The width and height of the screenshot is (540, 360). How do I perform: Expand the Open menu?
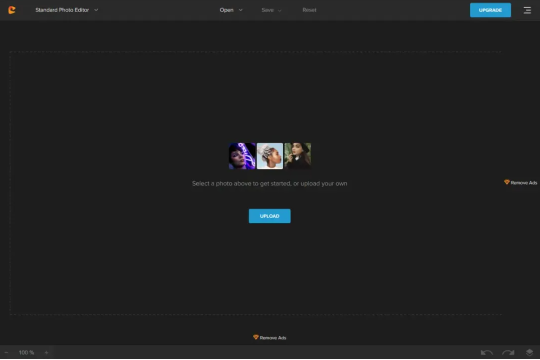[231, 10]
